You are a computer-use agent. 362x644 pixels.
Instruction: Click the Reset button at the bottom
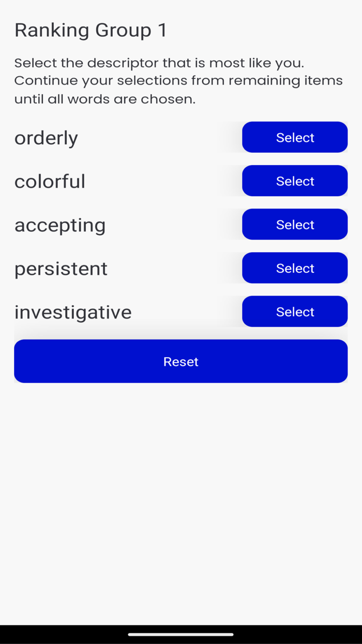pyautogui.click(x=180, y=361)
